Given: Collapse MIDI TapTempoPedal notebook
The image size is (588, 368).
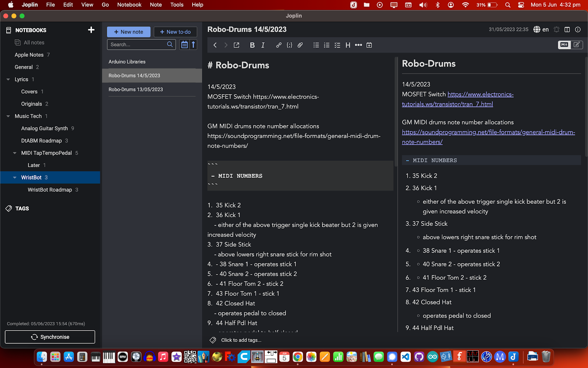Looking at the screenshot, I should tap(15, 153).
